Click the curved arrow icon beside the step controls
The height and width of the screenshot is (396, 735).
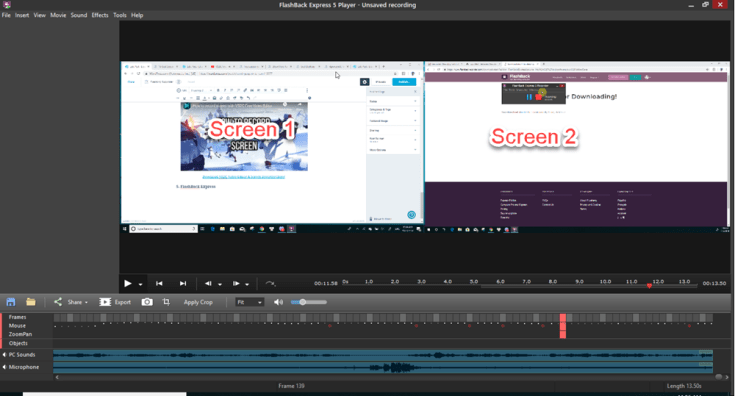point(270,283)
